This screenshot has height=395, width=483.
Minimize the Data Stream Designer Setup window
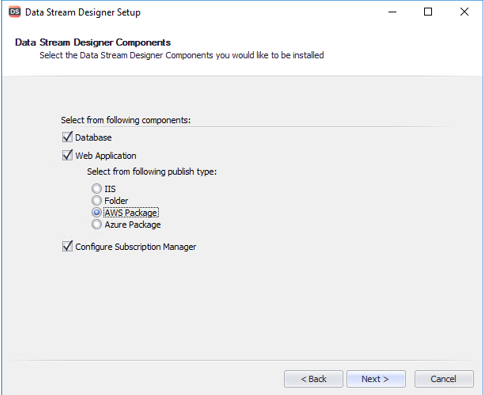(392, 12)
